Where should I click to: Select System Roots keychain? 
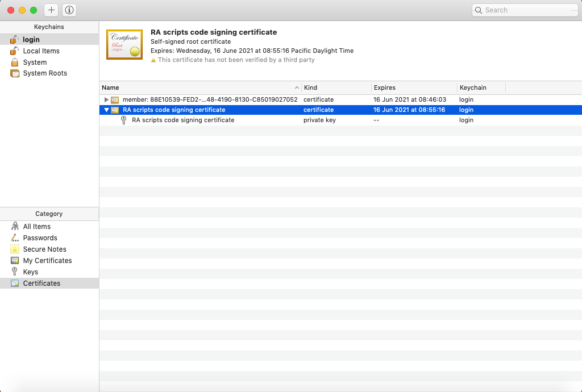click(x=45, y=73)
